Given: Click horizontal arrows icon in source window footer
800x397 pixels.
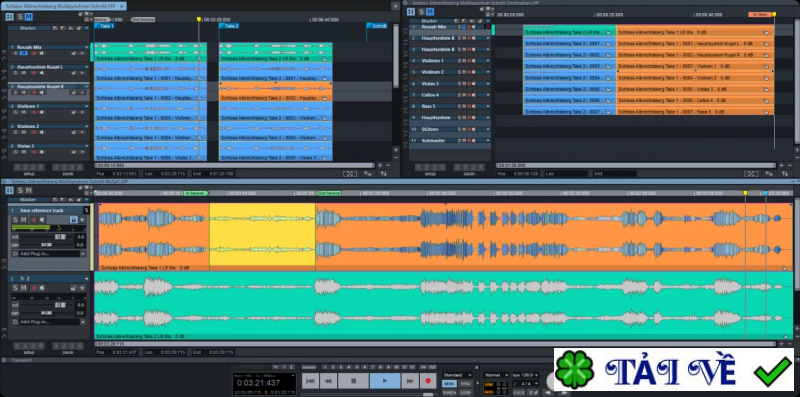Looking at the screenshot, I should pos(367,173).
